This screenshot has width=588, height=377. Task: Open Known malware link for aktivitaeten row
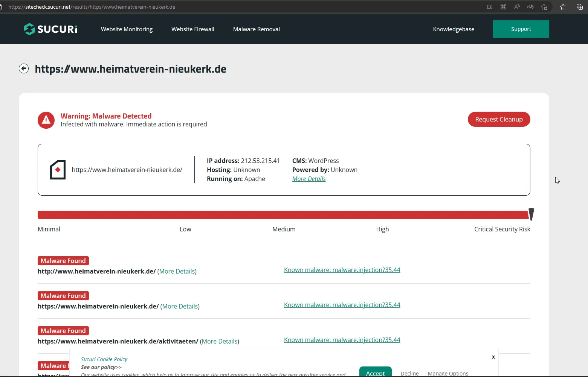(342, 340)
